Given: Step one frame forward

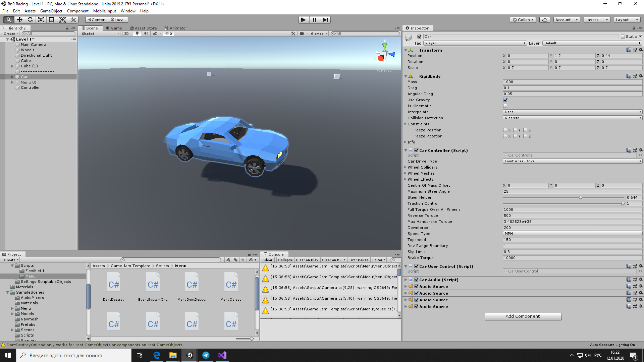Looking at the screenshot, I should [x=325, y=20].
